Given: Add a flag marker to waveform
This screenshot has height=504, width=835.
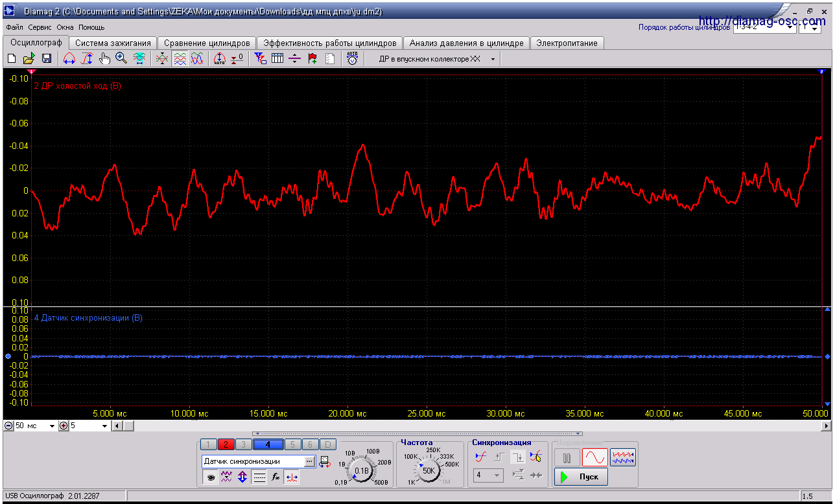Looking at the screenshot, I should (312, 59).
